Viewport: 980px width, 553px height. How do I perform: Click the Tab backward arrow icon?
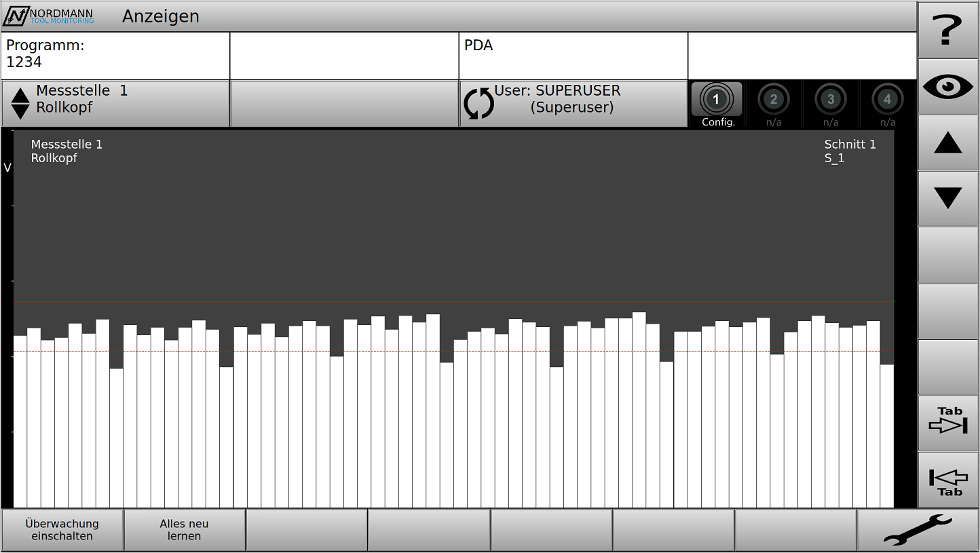click(x=947, y=480)
